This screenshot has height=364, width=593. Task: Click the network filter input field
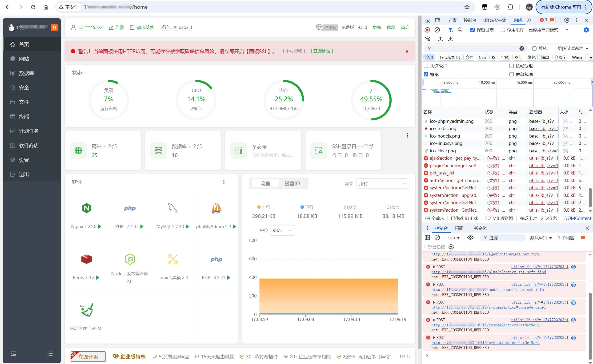coord(476,48)
